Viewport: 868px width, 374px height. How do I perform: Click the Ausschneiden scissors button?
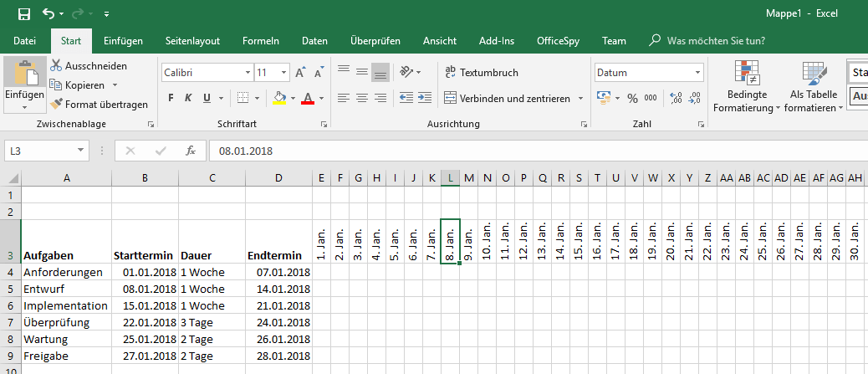pos(88,66)
